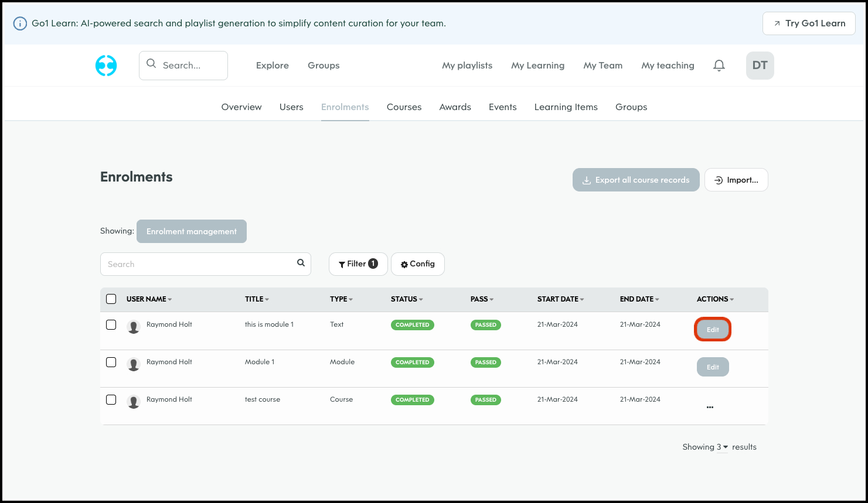
Task: Open the notifications bell
Action: click(719, 66)
